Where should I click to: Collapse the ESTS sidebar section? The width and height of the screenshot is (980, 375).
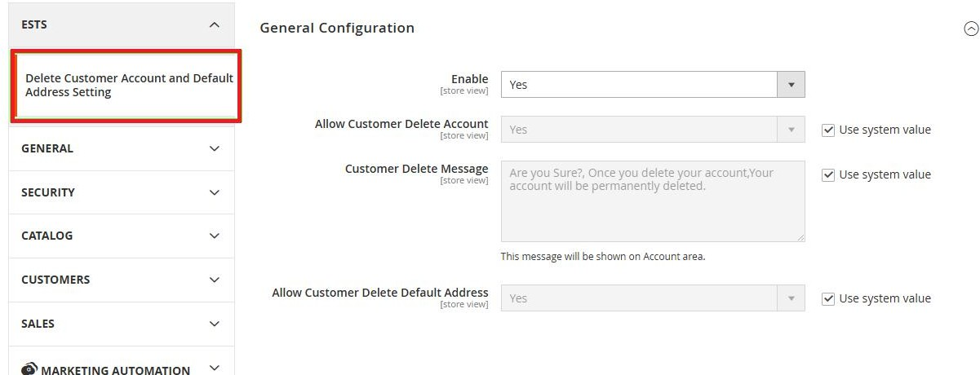214,24
